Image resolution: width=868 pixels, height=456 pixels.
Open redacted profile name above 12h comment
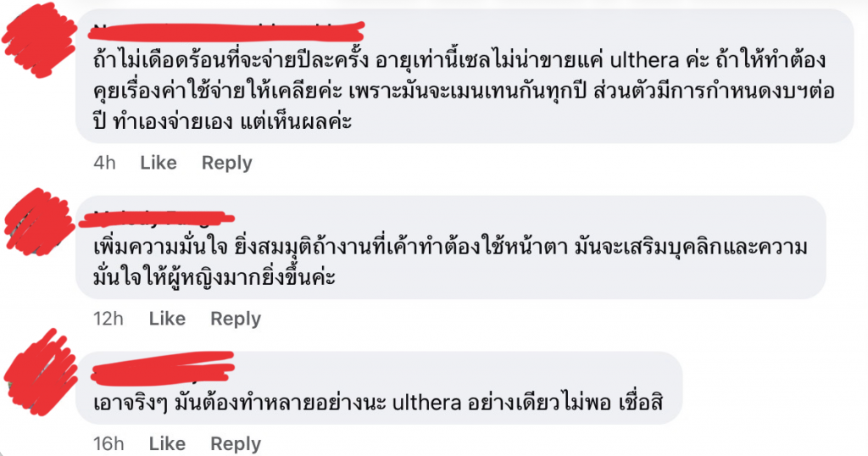click(156, 220)
